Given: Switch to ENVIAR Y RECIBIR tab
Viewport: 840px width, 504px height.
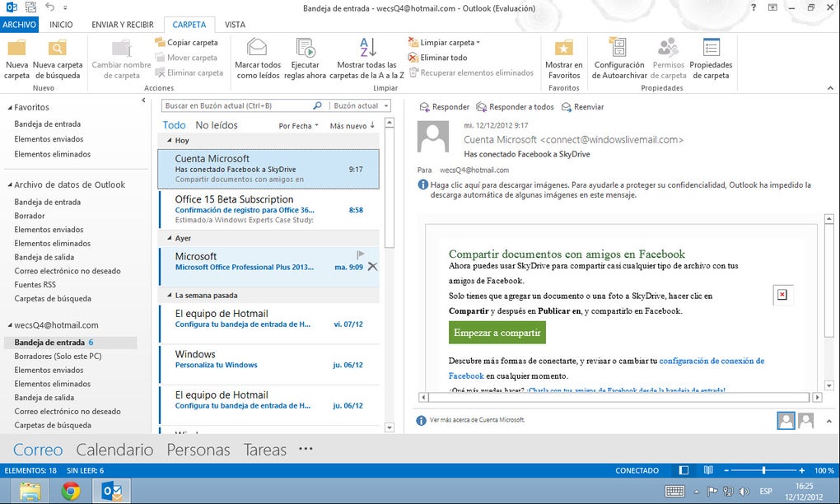Looking at the screenshot, I should (123, 25).
